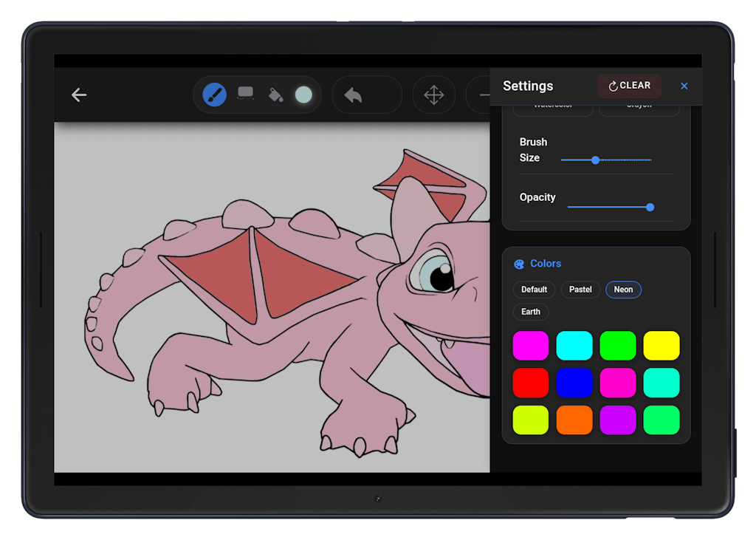Pick the neon yellow swatch
Screen dimensions: 756x540
click(x=661, y=346)
